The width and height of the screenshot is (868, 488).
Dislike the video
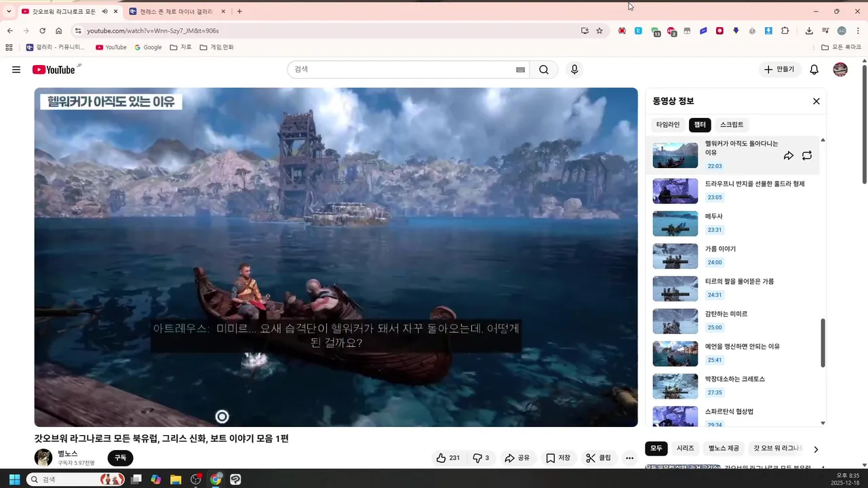481,458
